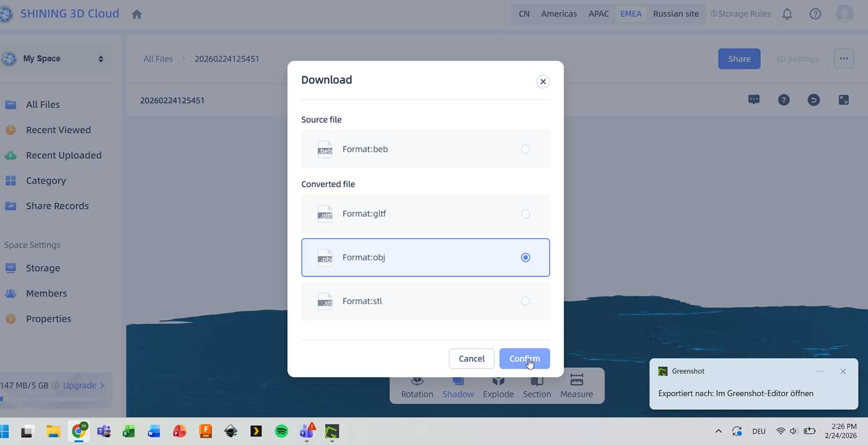Toggle the Shadow tool

point(458,387)
